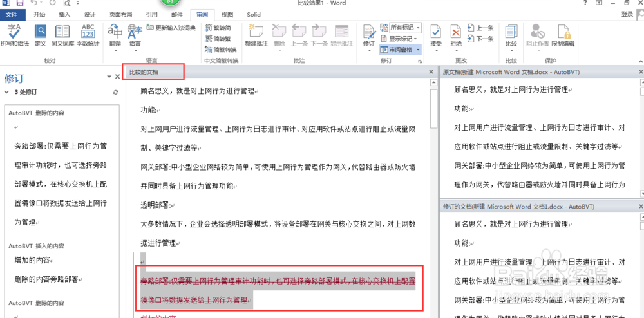
Task: Switch to the 引用 (References) tab
Action: tap(151, 14)
